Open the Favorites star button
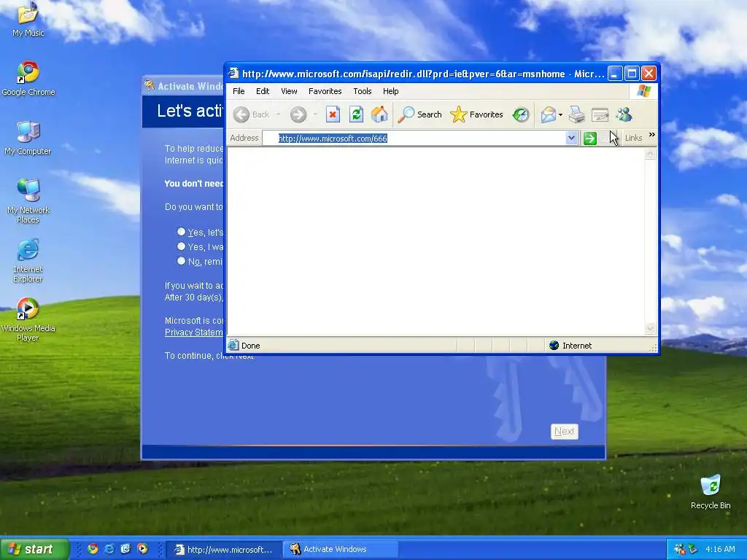747x560 pixels. tap(476, 114)
